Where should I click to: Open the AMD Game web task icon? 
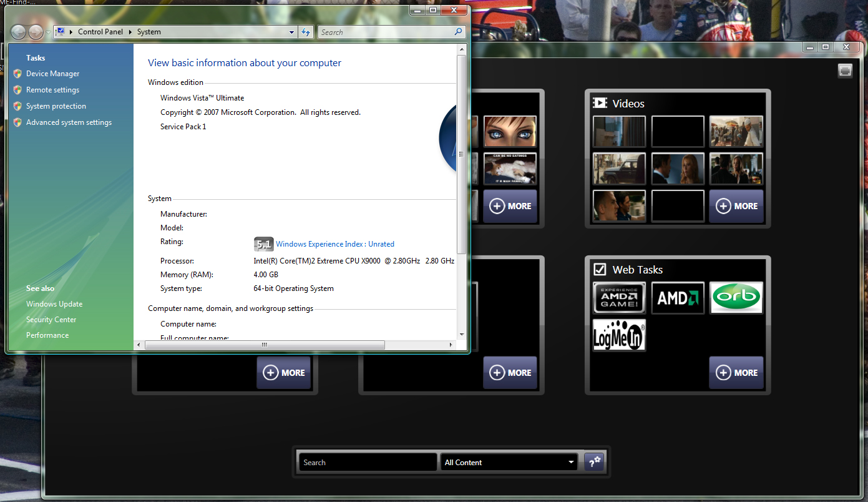(618, 297)
